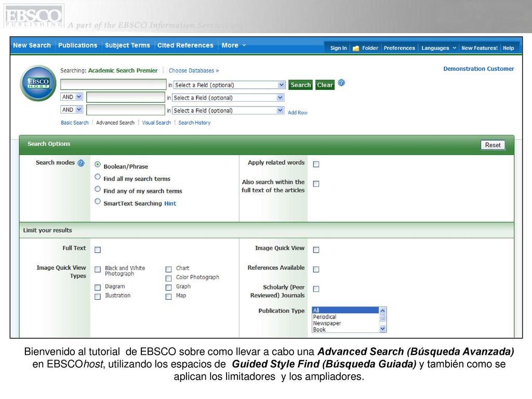The image size is (532, 399).
Task: Check Scholarly (Peer Reviewed) Journals box
Action: [316, 289]
